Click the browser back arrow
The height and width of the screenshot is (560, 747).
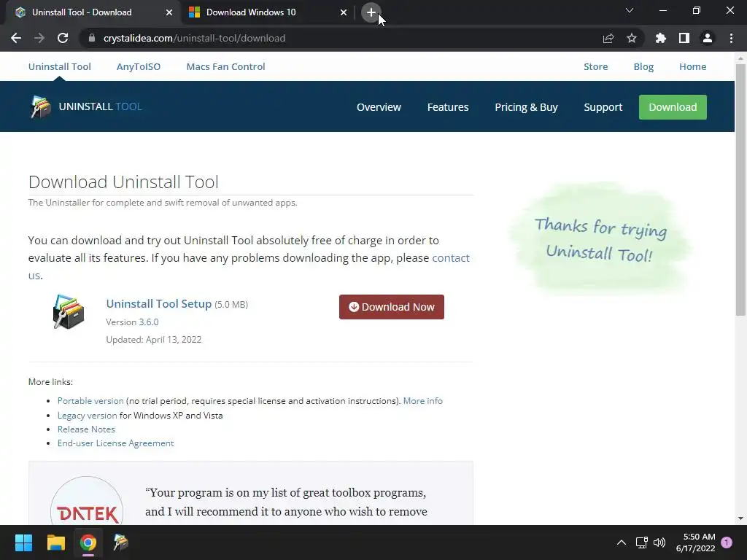(x=16, y=38)
